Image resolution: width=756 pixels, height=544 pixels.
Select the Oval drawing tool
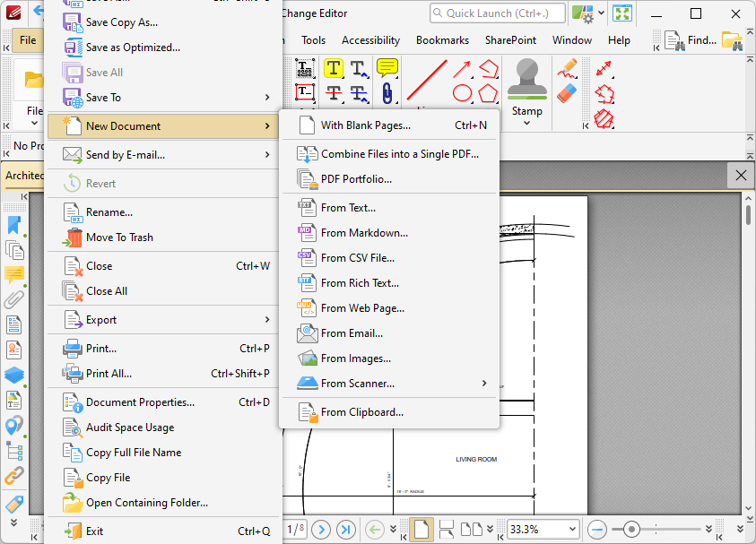click(462, 94)
